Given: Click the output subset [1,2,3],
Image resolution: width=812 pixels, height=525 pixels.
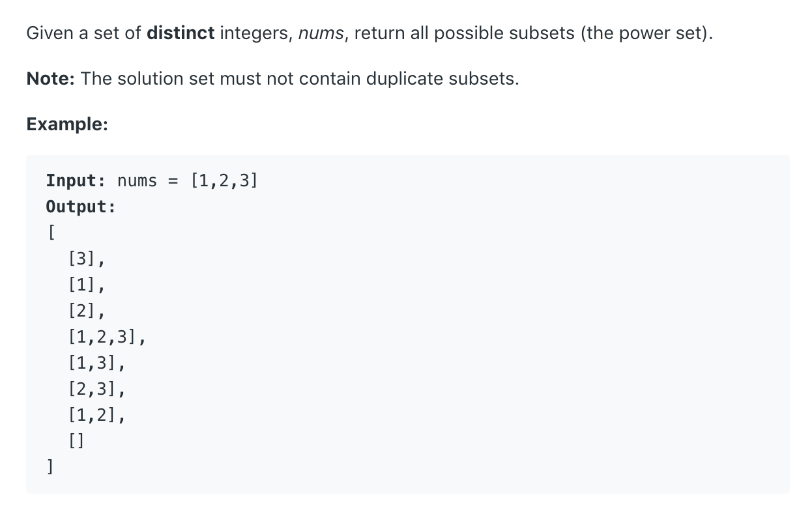Looking at the screenshot, I should pyautogui.click(x=106, y=337).
